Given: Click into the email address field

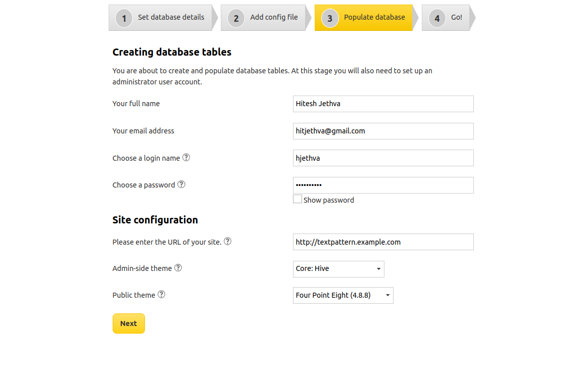Looking at the screenshot, I should 383,131.
